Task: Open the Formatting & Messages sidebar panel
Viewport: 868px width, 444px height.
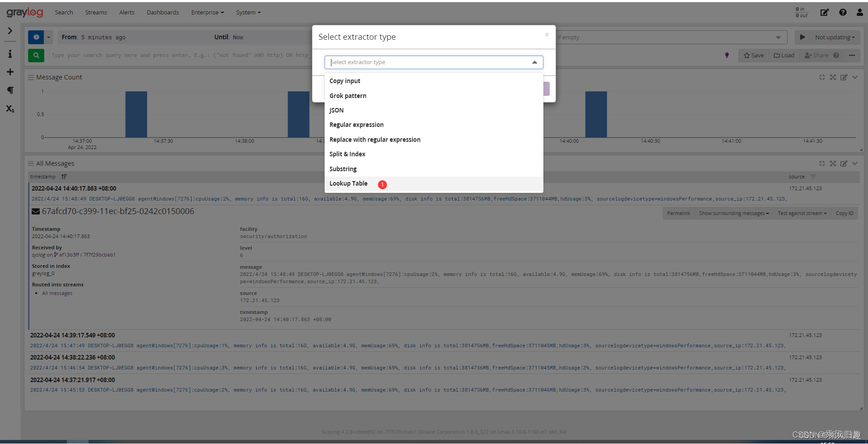Action: coord(10,90)
